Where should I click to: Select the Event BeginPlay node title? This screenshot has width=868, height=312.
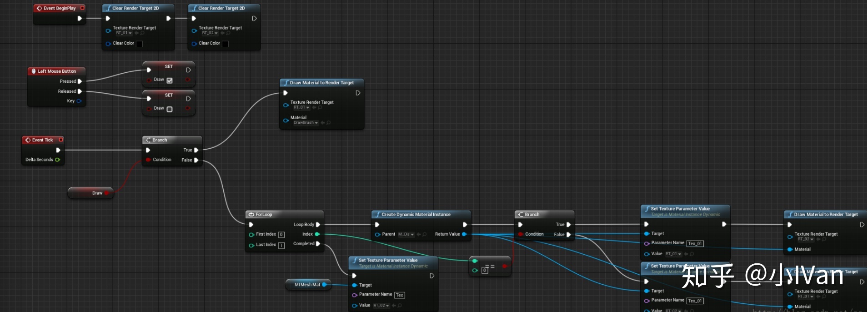[60, 8]
